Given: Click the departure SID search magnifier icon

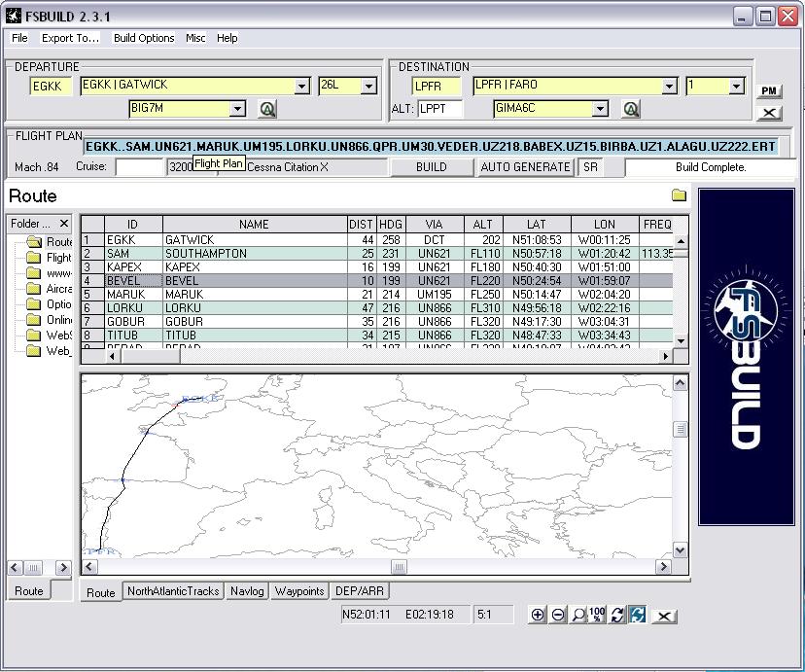Looking at the screenshot, I should (267, 109).
